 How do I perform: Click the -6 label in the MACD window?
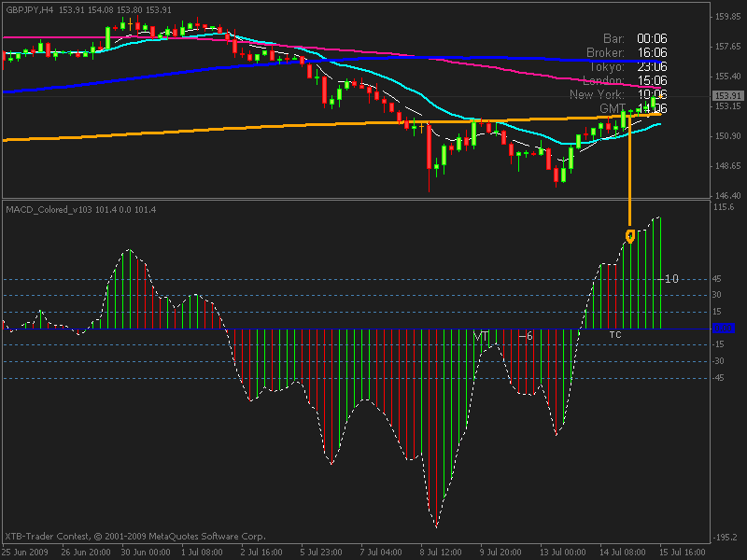pyautogui.click(x=526, y=336)
